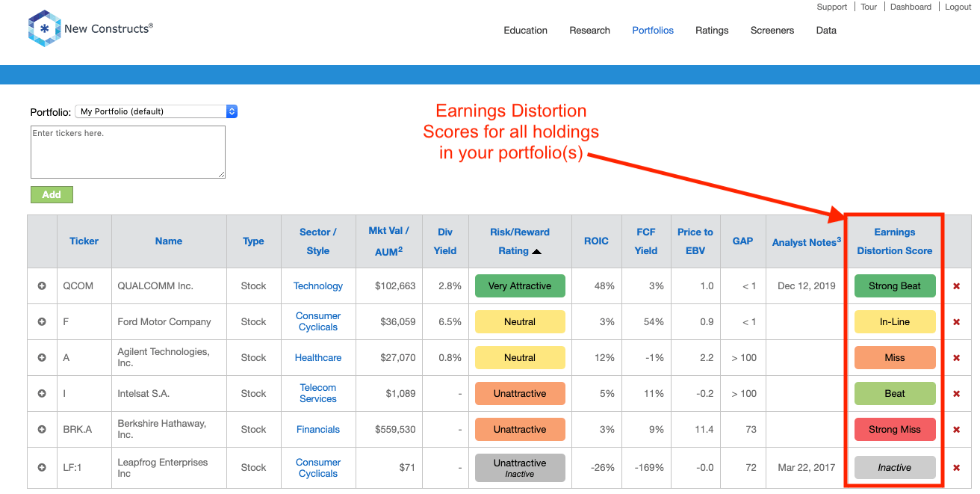Click the Logout link
The image size is (980, 494).
click(x=958, y=7)
